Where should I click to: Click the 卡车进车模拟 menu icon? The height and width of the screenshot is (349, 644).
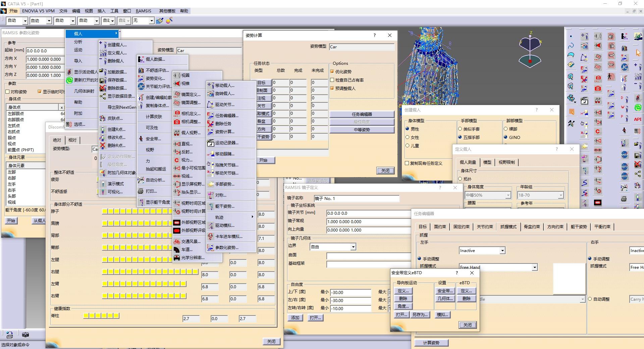[x=210, y=236]
